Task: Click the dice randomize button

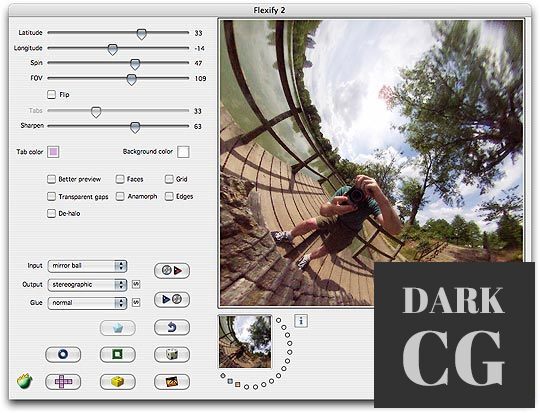Action: point(172,354)
